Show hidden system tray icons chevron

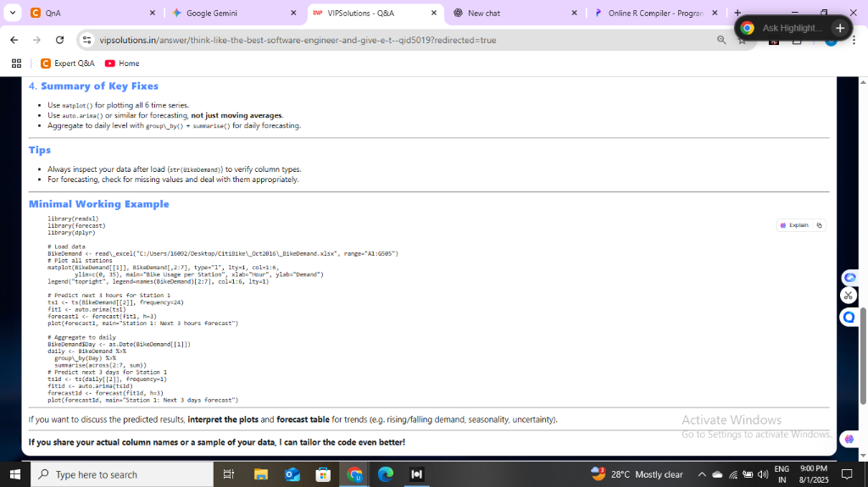(702, 474)
